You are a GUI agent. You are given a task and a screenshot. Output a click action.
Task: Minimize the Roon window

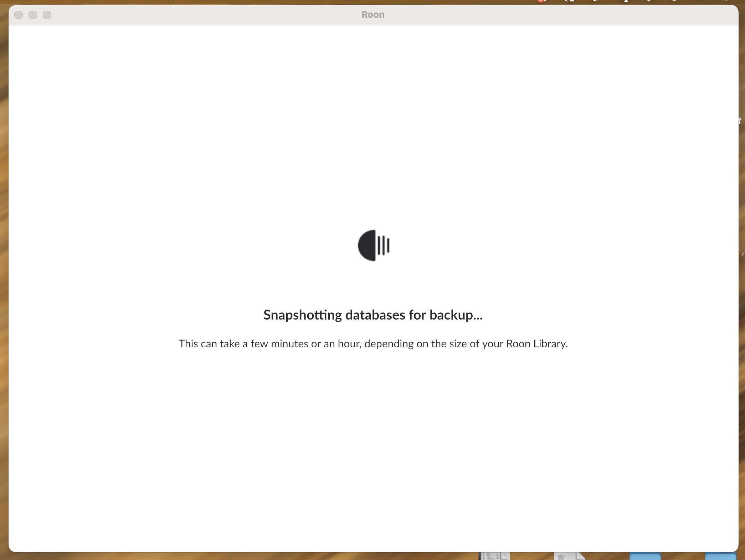click(x=33, y=15)
